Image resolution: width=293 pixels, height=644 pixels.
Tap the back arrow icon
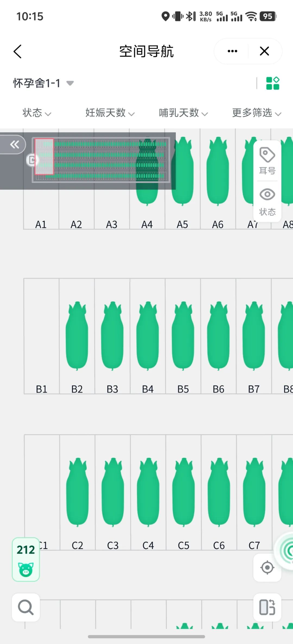point(18,51)
